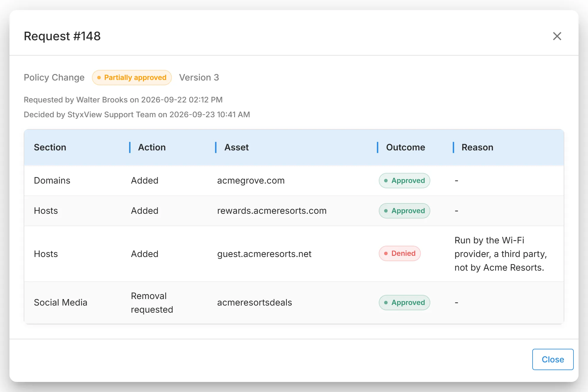Click the Approved badge for rewards.acmeresorts.com

[x=405, y=211]
